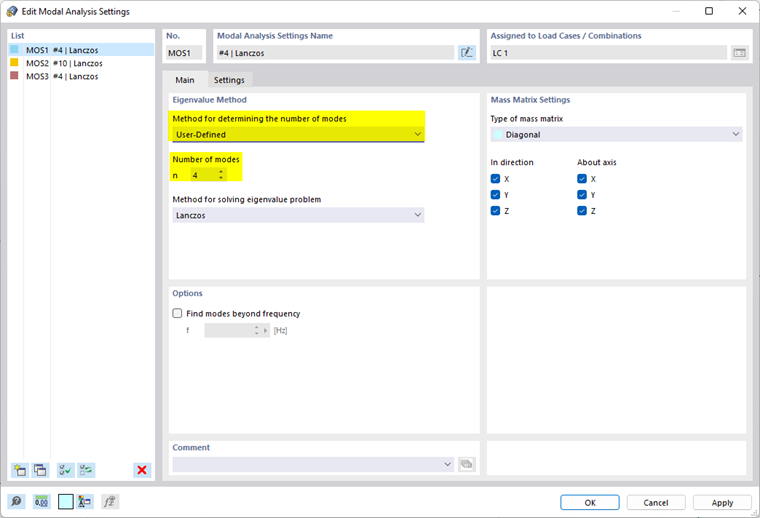The width and height of the screenshot is (760, 518).
Task: Click the formula fx icon
Action: coord(110,502)
